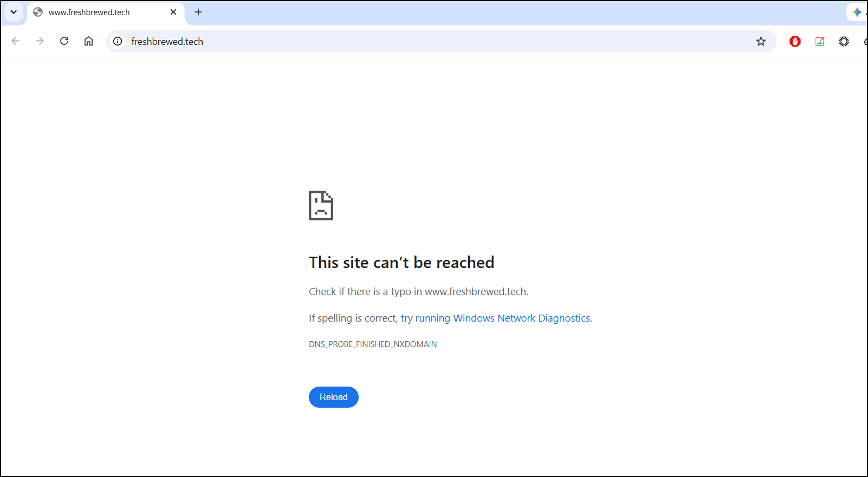Image resolution: width=868 pixels, height=477 pixels.
Task: Open the black gear-shaped extension icon
Action: click(x=844, y=41)
